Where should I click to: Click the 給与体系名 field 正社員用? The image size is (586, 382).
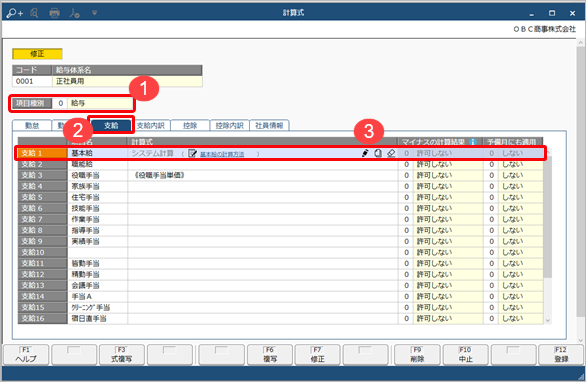click(x=127, y=81)
